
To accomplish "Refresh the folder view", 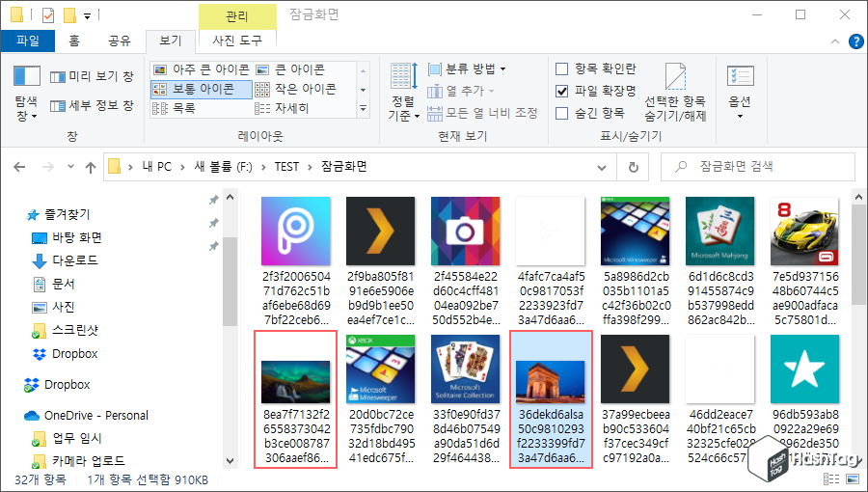I will (634, 167).
